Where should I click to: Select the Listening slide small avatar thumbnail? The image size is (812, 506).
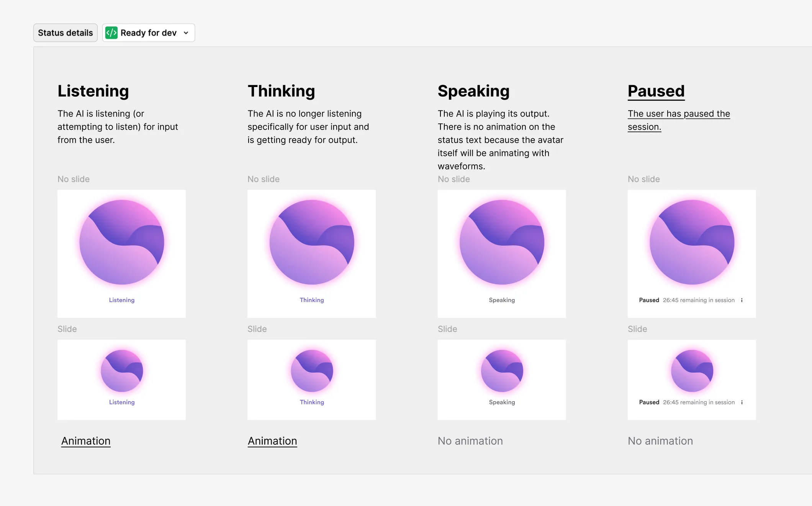[x=122, y=371]
